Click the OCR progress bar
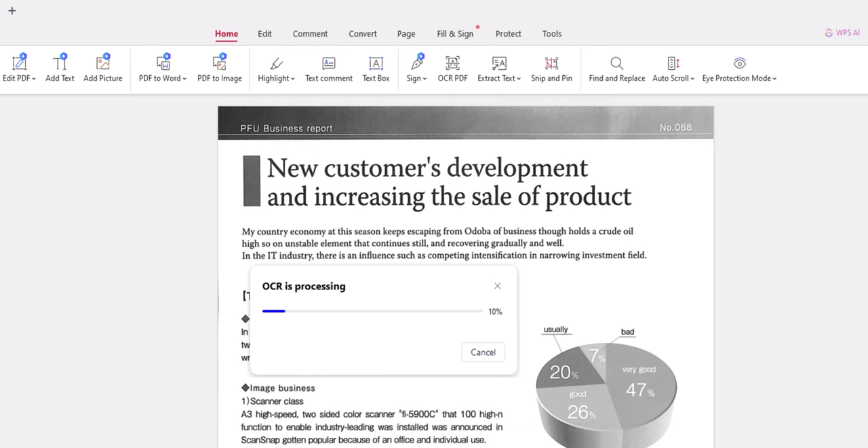This screenshot has height=448, width=868. coord(372,311)
